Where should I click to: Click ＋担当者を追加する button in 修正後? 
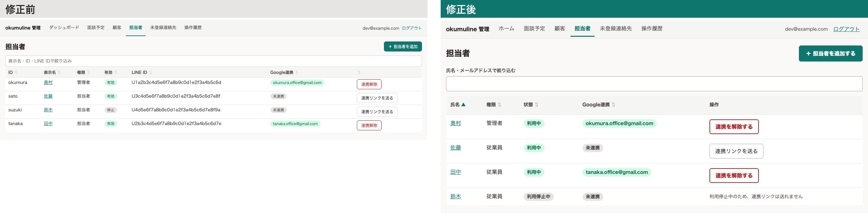tap(831, 54)
